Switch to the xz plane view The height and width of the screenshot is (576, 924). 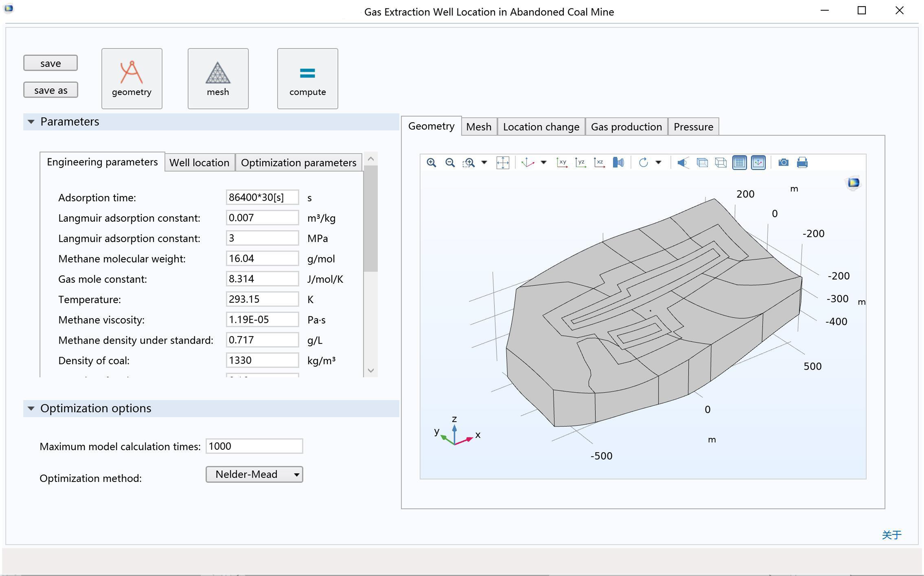599,163
